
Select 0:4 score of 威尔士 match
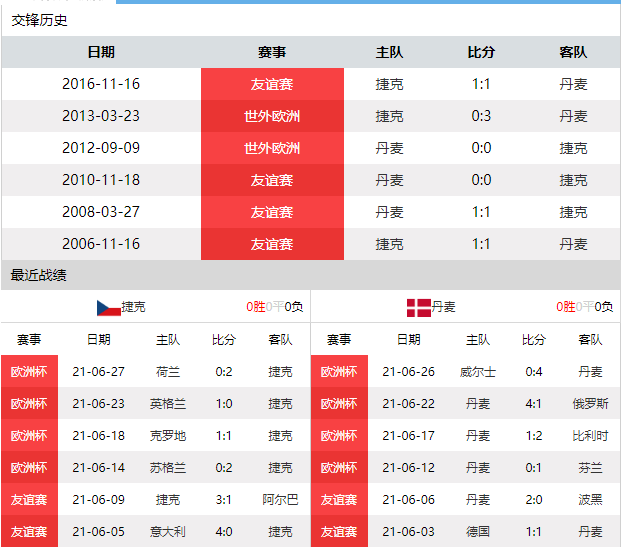(534, 372)
